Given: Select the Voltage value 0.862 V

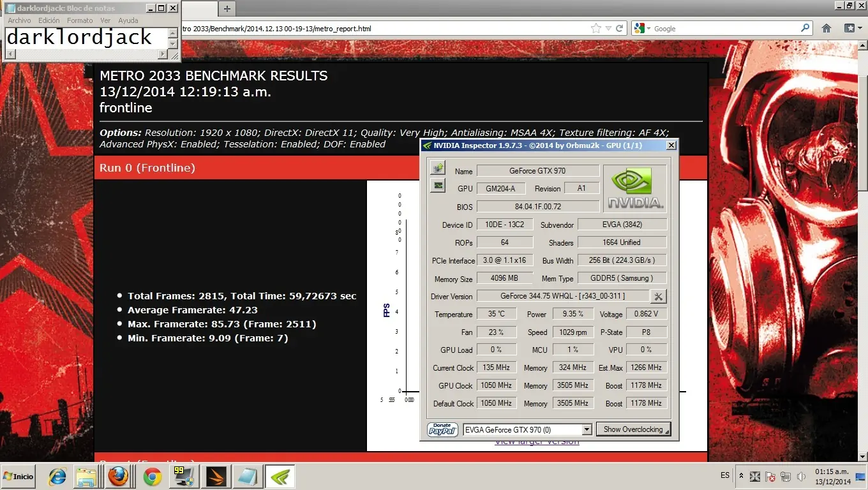Looking at the screenshot, I should [646, 313].
